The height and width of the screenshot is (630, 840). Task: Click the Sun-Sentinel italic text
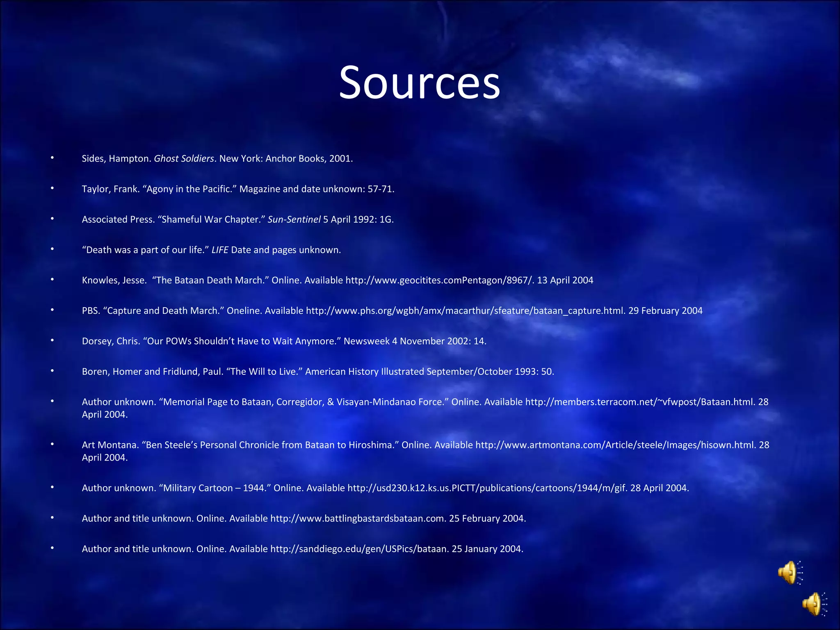click(294, 219)
